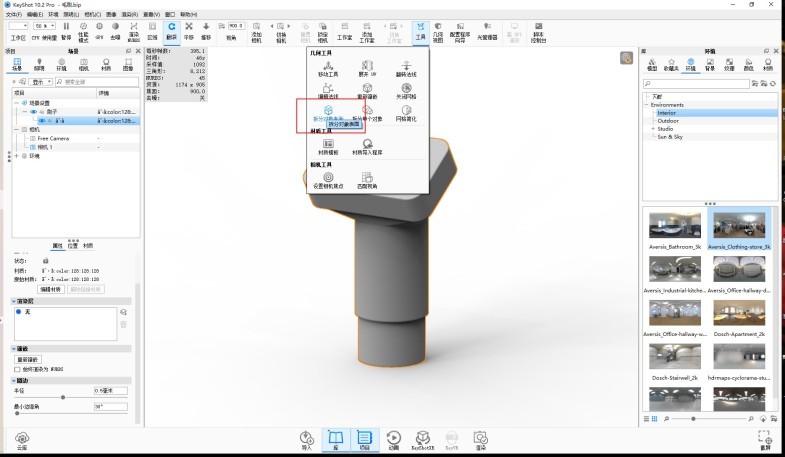
Task: Open the File menu
Action: pyautogui.click(x=11, y=14)
